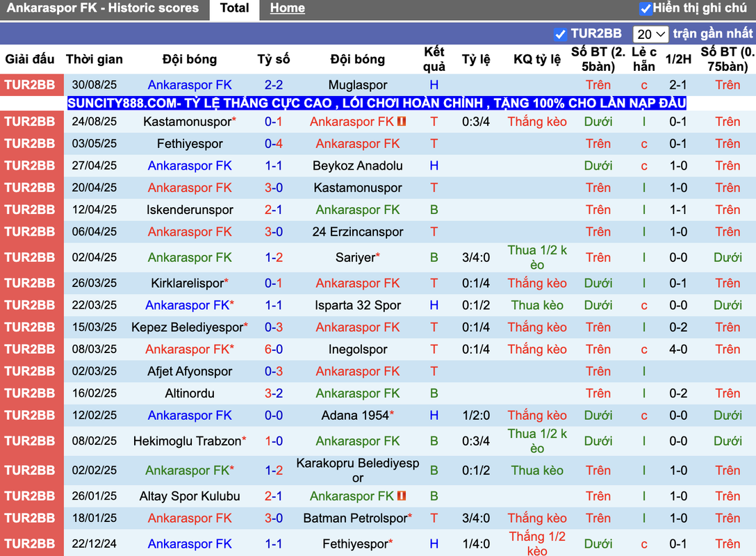756x556 pixels.
Task: Open Beykoz Anadolu team link
Action: click(x=358, y=166)
